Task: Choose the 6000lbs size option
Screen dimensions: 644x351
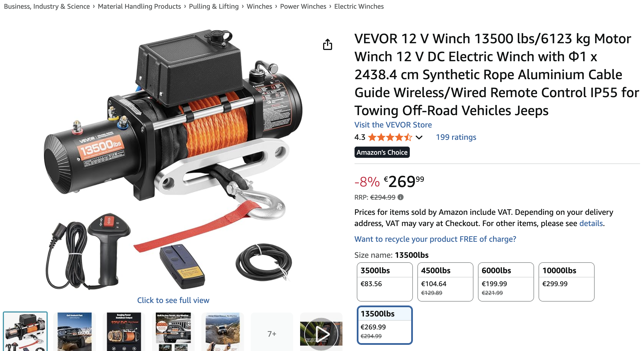Action: coord(506,282)
